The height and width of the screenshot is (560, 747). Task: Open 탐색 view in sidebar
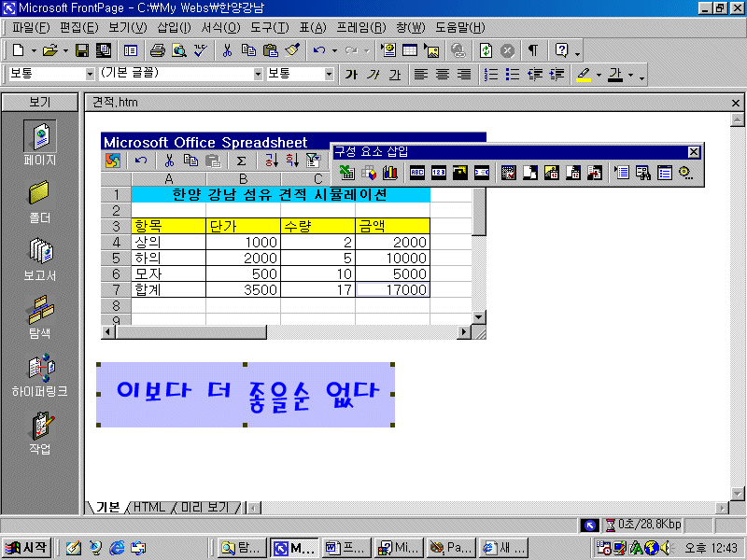[40, 317]
